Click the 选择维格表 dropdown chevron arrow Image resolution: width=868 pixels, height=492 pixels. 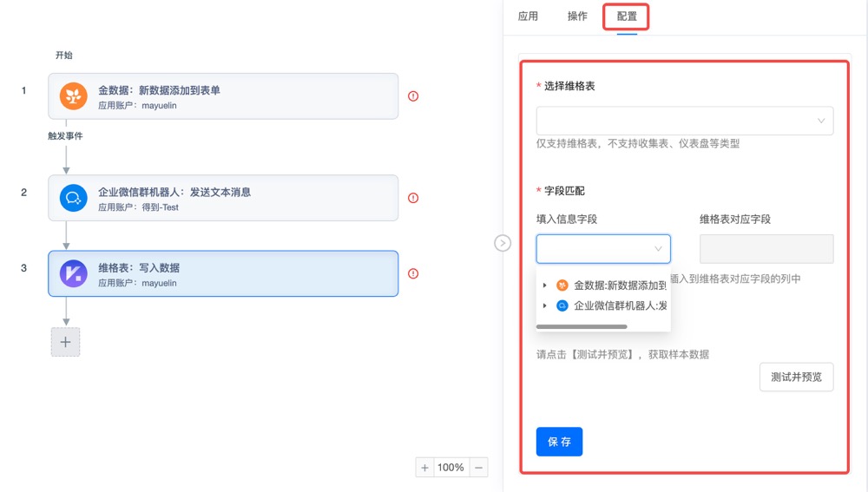[x=821, y=121]
